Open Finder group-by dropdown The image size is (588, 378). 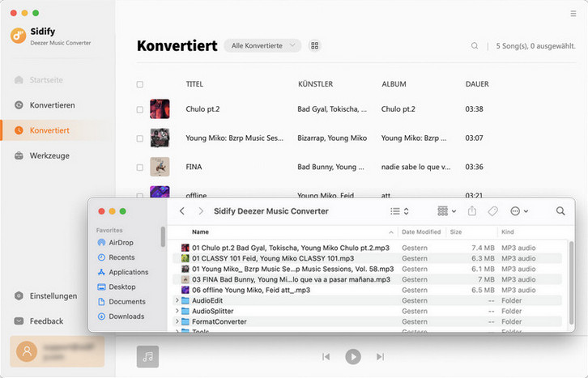tap(446, 211)
